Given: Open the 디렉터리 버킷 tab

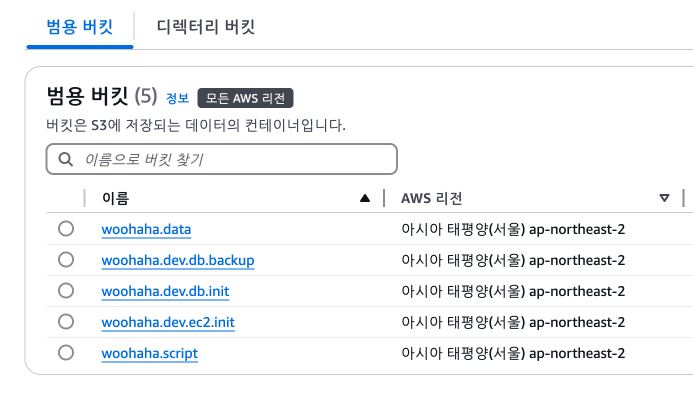Looking at the screenshot, I should [206, 27].
